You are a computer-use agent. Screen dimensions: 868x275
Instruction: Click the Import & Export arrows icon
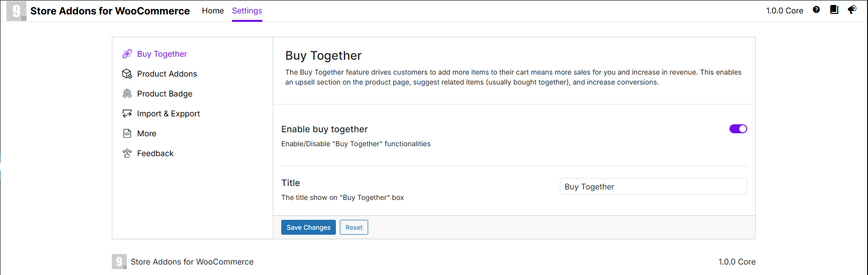127,113
